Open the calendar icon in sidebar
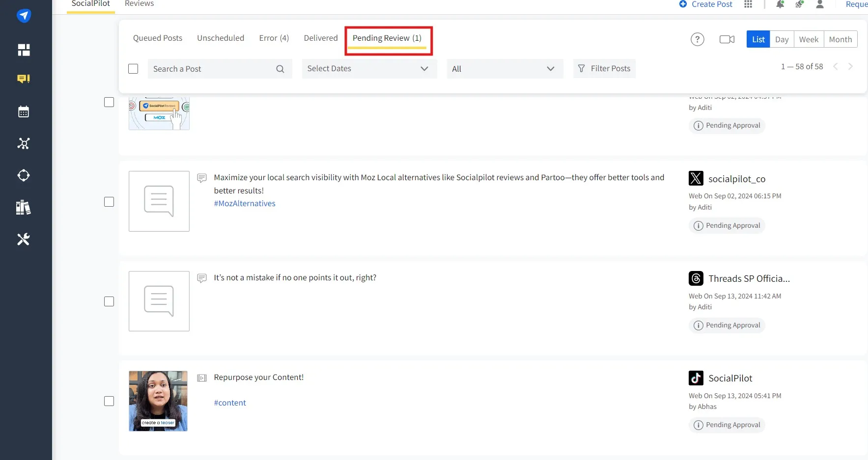 point(24,112)
